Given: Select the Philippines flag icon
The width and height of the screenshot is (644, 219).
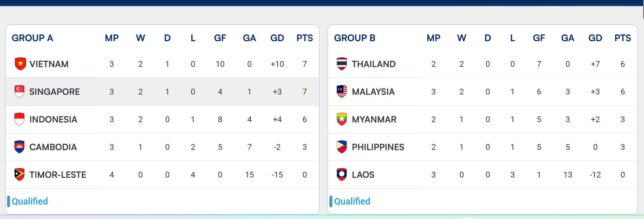Looking at the screenshot, I should [x=342, y=147].
